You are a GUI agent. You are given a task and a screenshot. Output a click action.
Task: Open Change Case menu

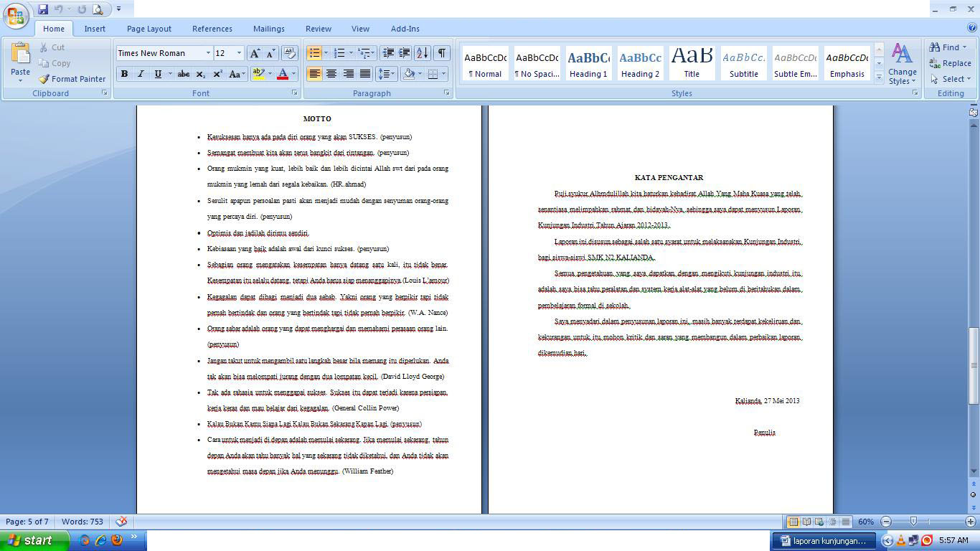(236, 74)
